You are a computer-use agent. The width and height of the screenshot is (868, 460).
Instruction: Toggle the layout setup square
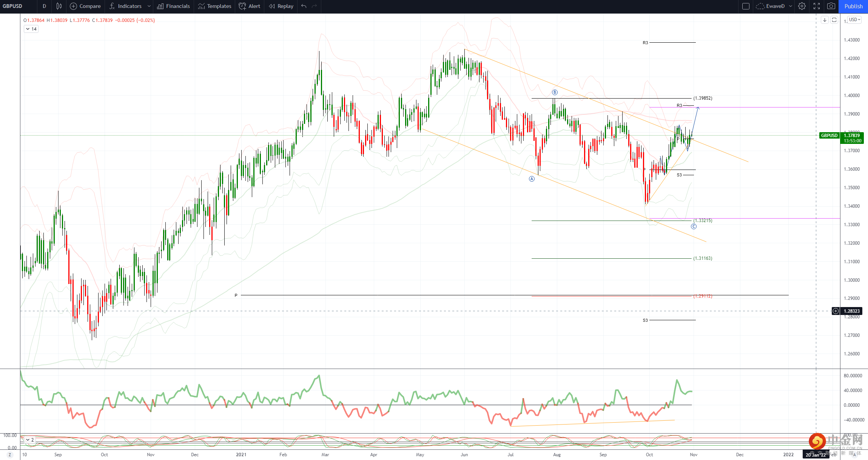746,6
